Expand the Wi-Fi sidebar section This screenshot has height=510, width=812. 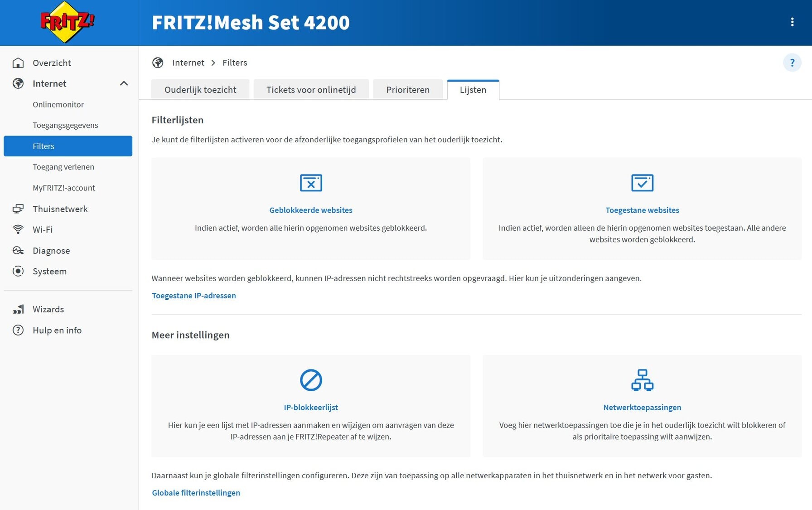click(x=43, y=230)
